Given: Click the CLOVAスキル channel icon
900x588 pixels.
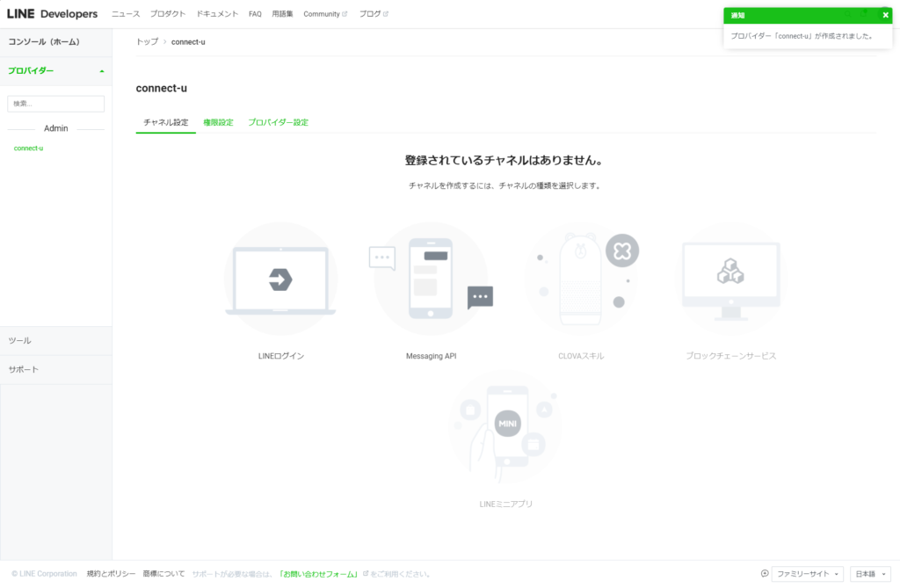Looking at the screenshot, I should [x=581, y=279].
